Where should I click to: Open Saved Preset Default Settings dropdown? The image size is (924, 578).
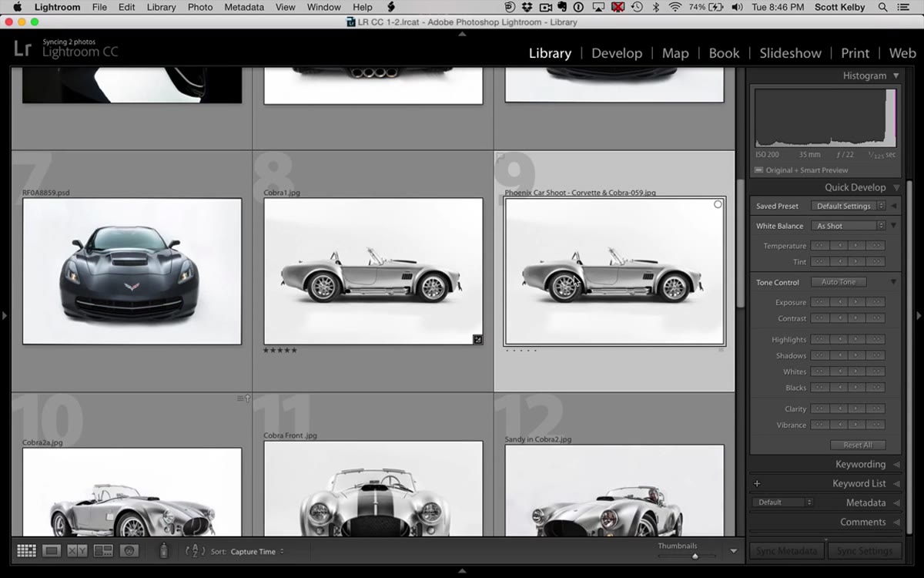pos(848,206)
